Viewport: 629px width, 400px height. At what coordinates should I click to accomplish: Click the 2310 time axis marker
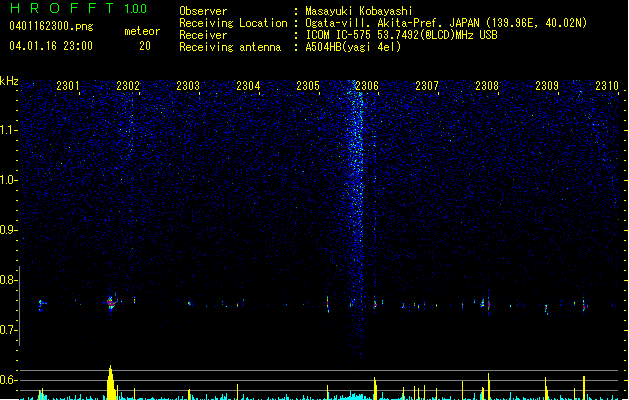tap(607, 86)
